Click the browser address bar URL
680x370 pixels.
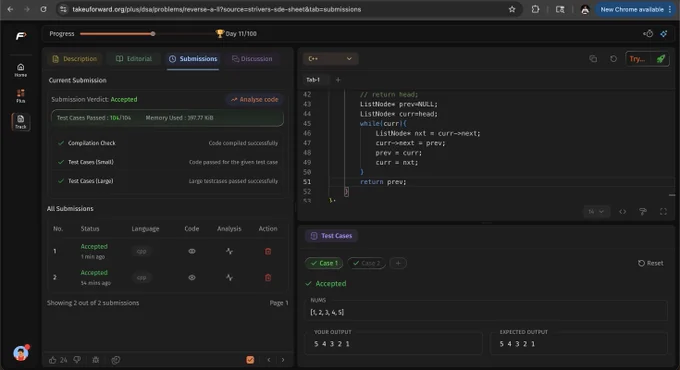(x=216, y=9)
